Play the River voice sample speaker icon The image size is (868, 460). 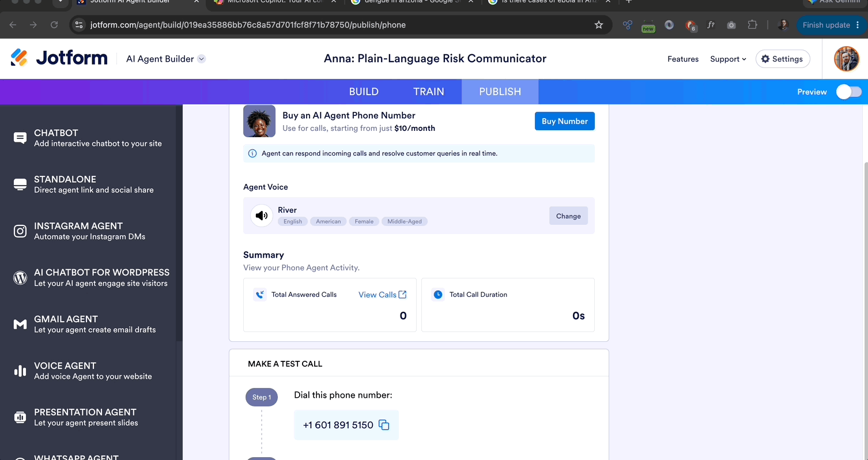coord(262,216)
